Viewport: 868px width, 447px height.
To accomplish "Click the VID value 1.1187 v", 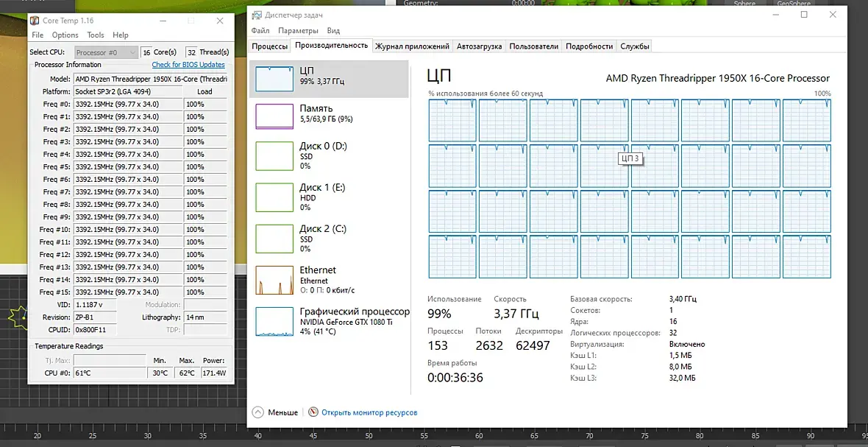I will pyautogui.click(x=95, y=305).
